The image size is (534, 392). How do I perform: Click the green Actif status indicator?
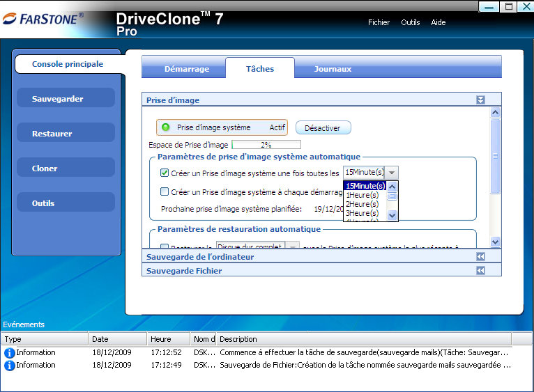tap(165, 127)
